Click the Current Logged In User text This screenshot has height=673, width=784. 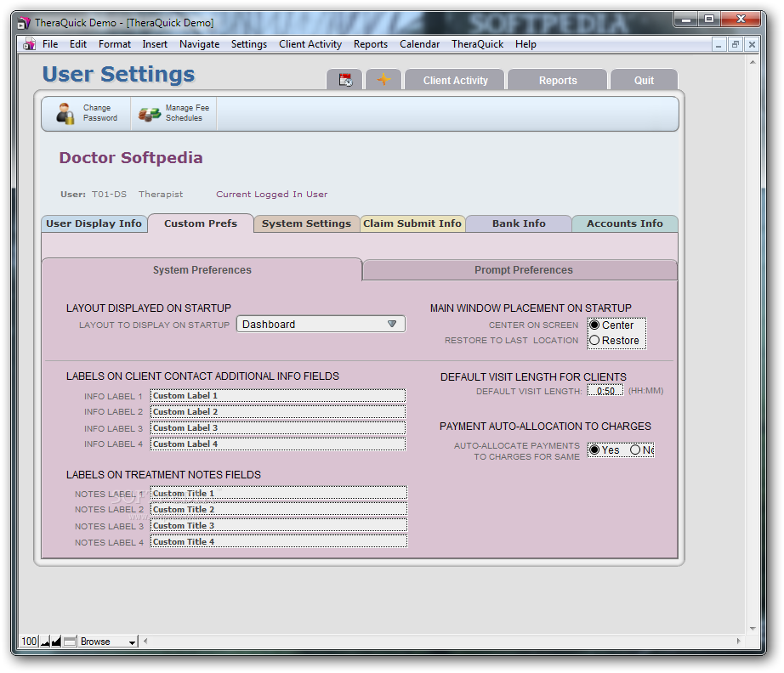pyautogui.click(x=271, y=195)
